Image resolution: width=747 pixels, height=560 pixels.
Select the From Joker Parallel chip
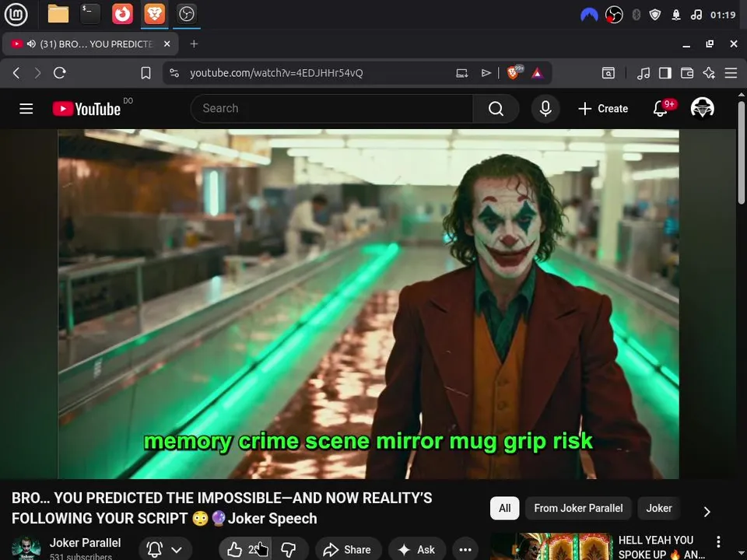[578, 508]
